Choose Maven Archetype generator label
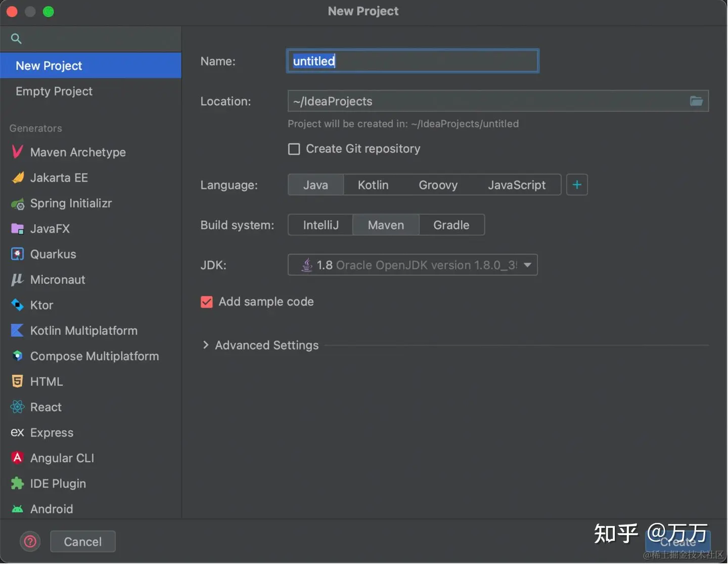The height and width of the screenshot is (564, 728). (78, 152)
